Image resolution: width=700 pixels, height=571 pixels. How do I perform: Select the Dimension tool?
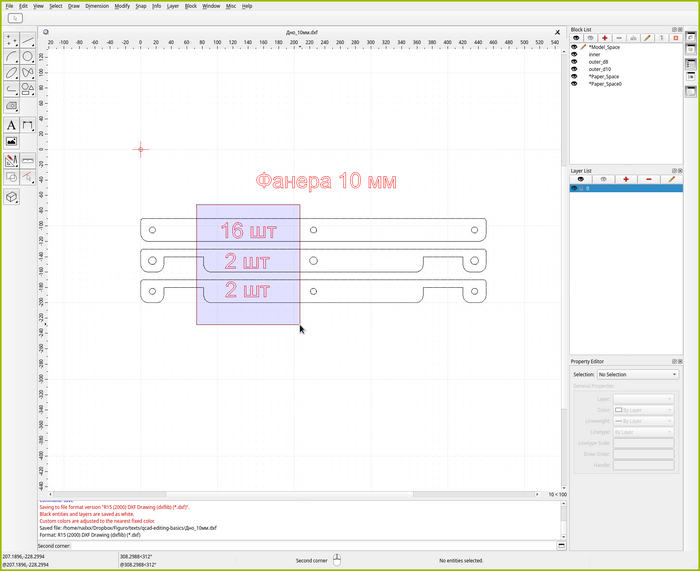pos(28,125)
